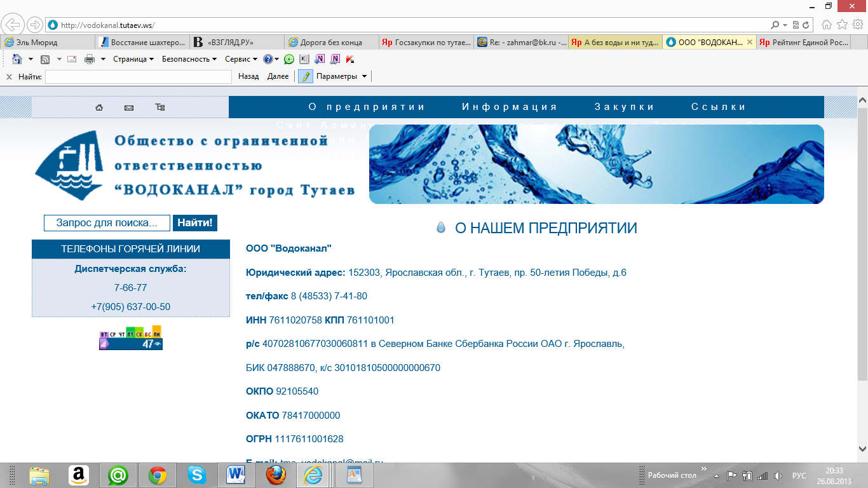868x488 pixels.
Task: Open the Tools gear icon menu
Action: coord(857,25)
